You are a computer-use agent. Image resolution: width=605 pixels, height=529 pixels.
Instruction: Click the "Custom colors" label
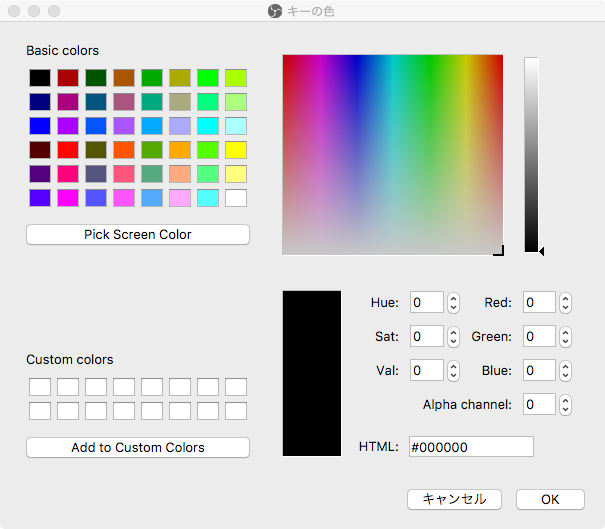[70, 360]
